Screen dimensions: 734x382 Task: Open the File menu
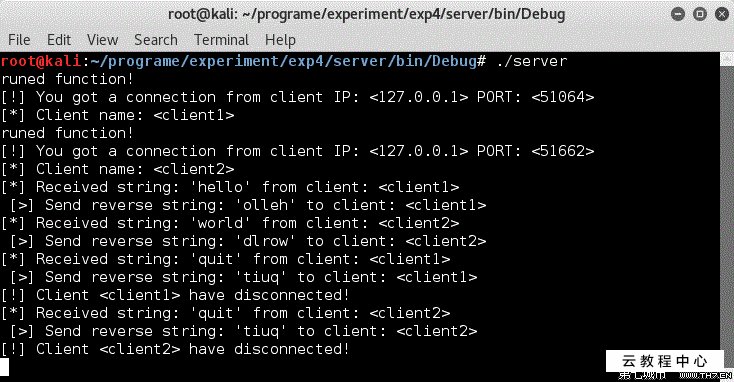[19, 40]
